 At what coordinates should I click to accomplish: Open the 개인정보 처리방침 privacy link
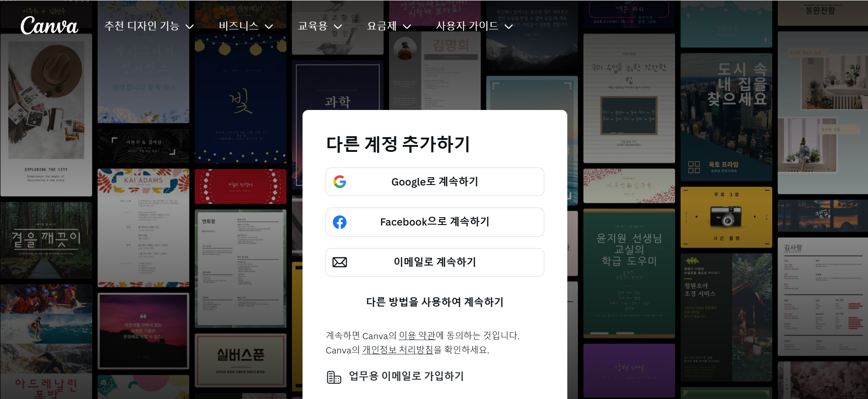click(x=398, y=350)
